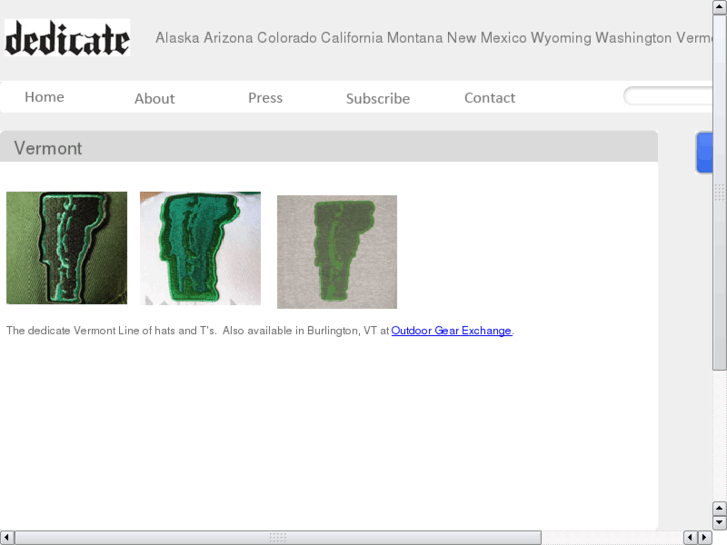Select Subscribe in the navigation bar
The width and height of the screenshot is (727, 545).
coord(378,98)
